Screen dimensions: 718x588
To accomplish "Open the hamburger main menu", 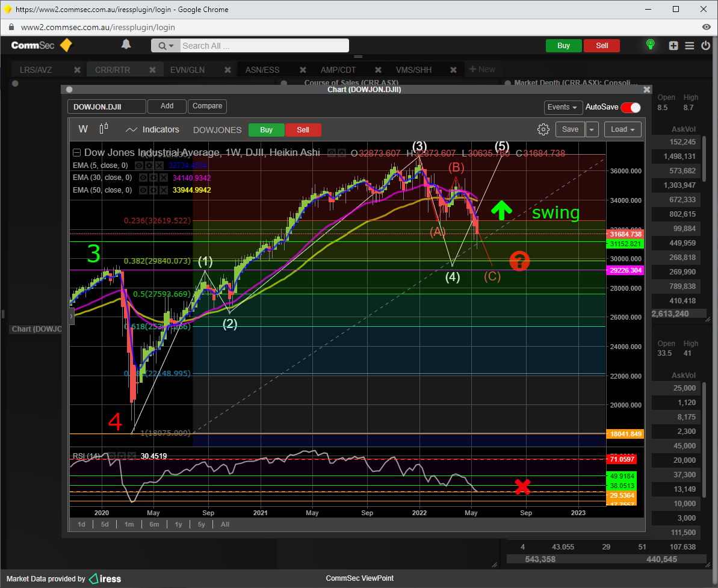I will point(689,45).
